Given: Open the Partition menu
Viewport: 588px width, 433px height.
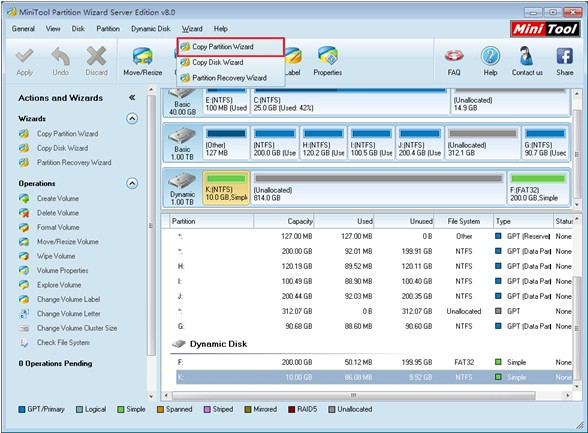Looking at the screenshot, I should (x=108, y=28).
